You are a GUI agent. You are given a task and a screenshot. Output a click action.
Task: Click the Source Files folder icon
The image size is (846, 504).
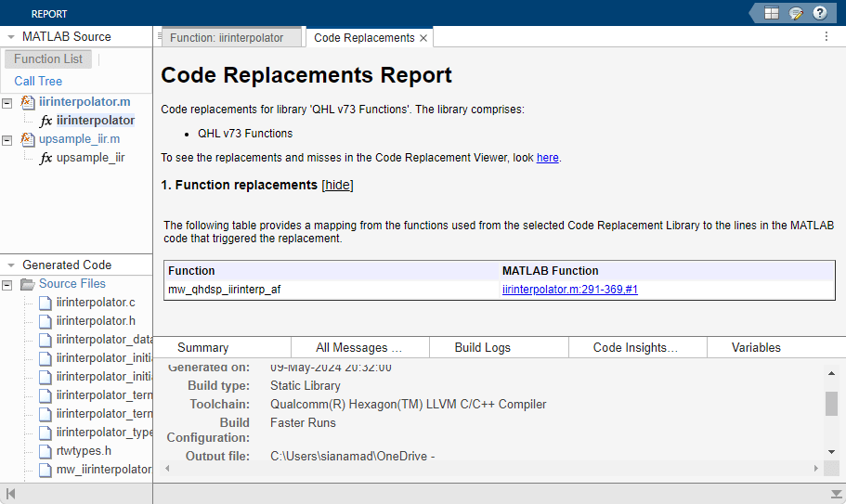[28, 284]
